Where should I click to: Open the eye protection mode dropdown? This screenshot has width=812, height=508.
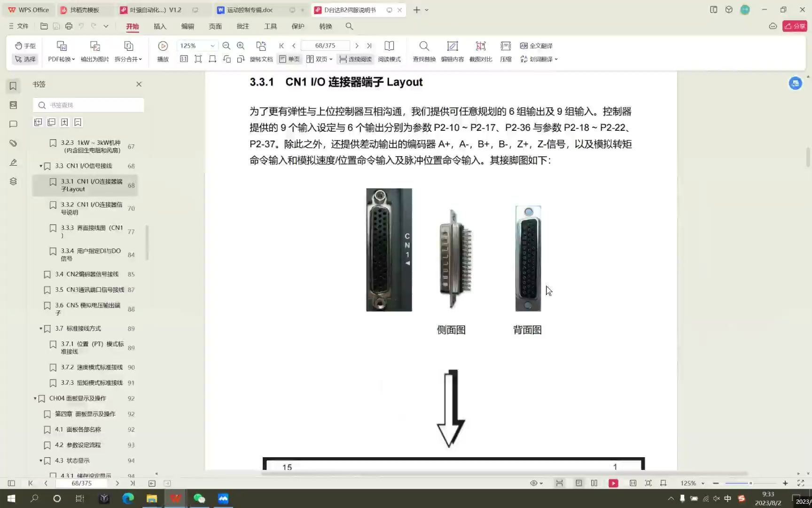coord(536,483)
